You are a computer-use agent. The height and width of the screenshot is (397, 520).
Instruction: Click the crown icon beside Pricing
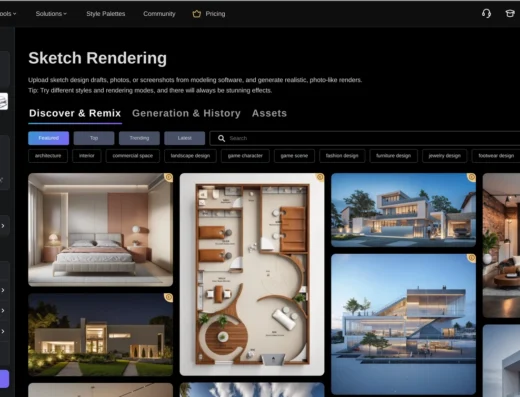[197, 14]
